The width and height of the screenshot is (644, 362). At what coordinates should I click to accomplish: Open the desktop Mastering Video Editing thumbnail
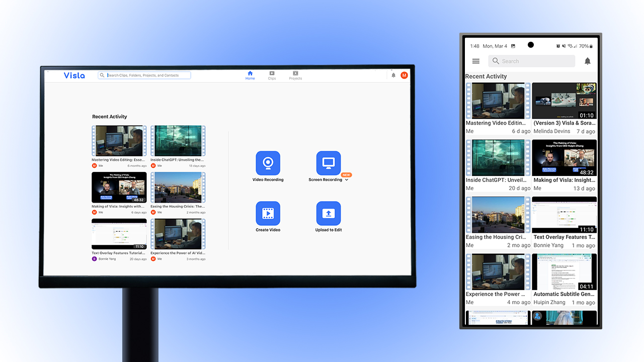click(119, 141)
